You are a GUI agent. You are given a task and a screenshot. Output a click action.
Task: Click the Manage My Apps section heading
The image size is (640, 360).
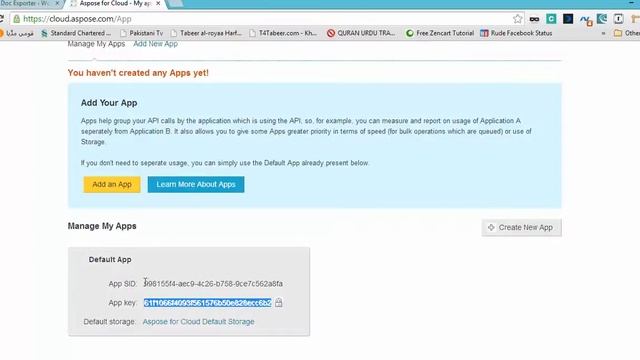pos(102,226)
